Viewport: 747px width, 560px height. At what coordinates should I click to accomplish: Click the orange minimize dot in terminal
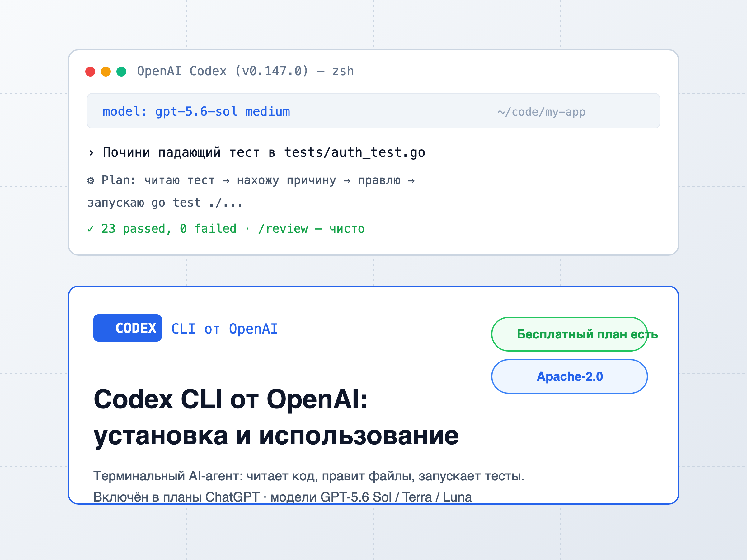pyautogui.click(x=106, y=72)
